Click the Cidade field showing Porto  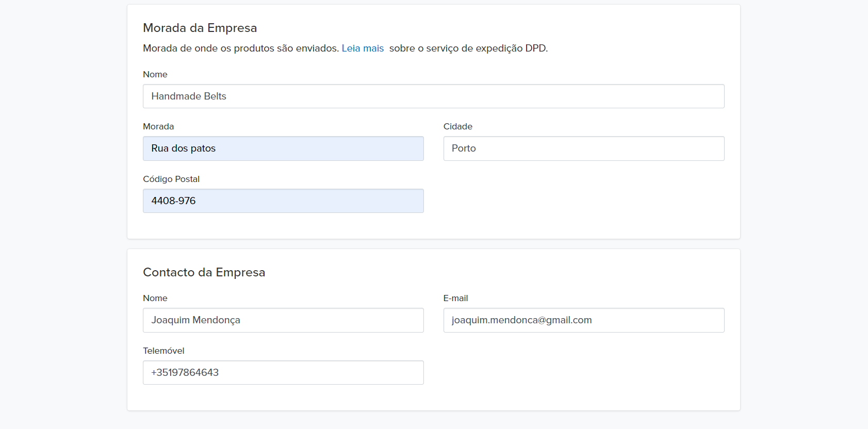(583, 148)
